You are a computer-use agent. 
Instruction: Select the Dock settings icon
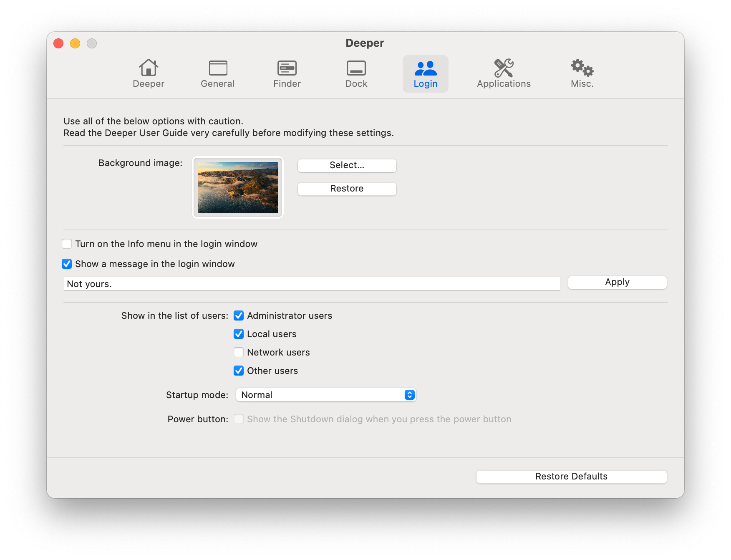click(x=356, y=68)
